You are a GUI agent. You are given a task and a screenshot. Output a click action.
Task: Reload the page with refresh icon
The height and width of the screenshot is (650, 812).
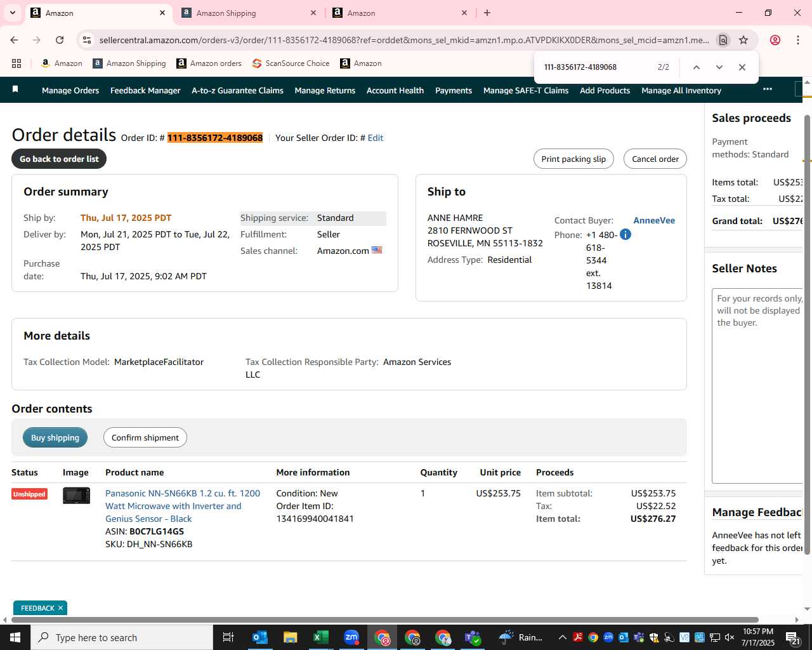pyautogui.click(x=60, y=40)
